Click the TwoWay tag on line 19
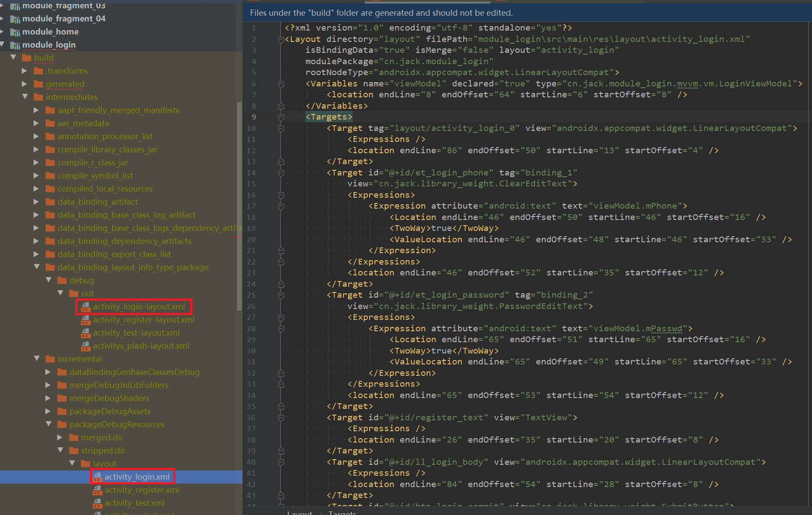812x515 pixels. pyautogui.click(x=444, y=228)
